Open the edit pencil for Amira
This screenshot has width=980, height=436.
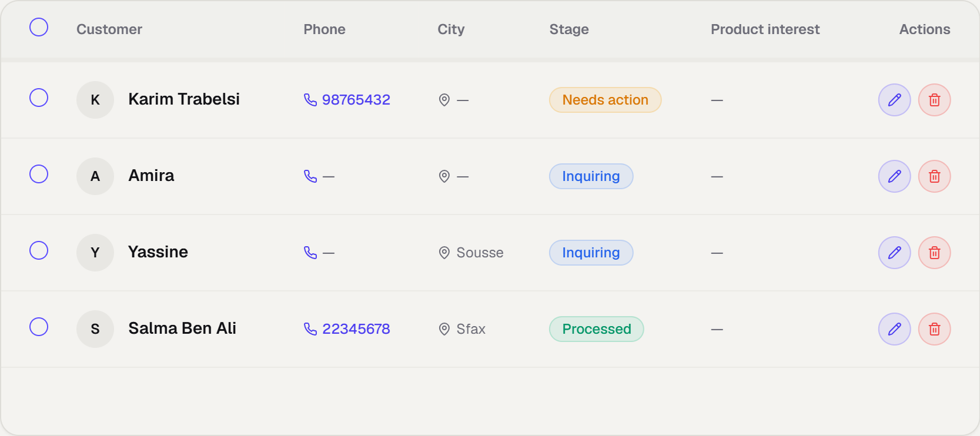[894, 176]
